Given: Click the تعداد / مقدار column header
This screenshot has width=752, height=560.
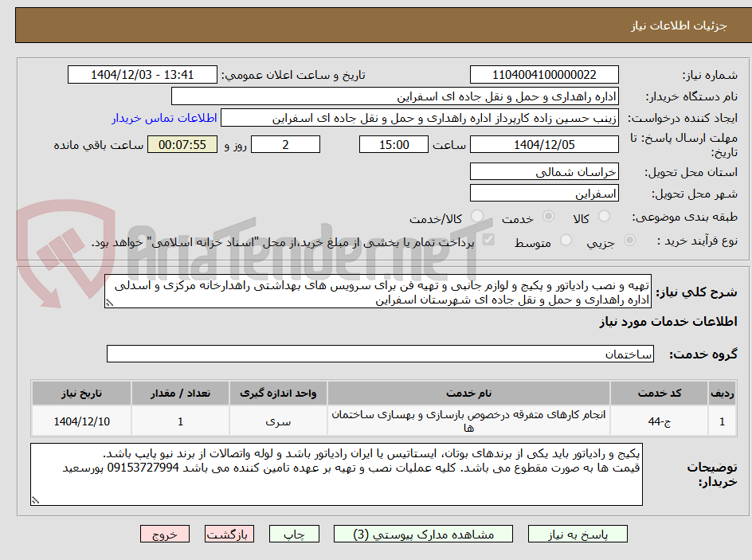Looking at the screenshot, I should pos(180,394).
